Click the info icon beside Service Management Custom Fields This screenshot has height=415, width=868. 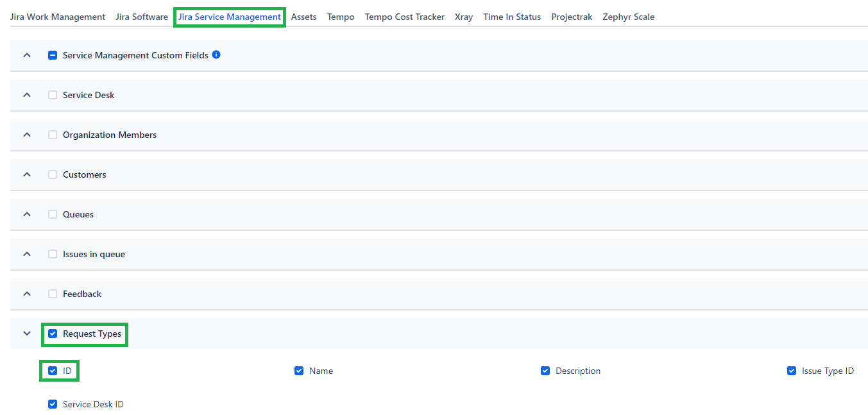[x=216, y=55]
